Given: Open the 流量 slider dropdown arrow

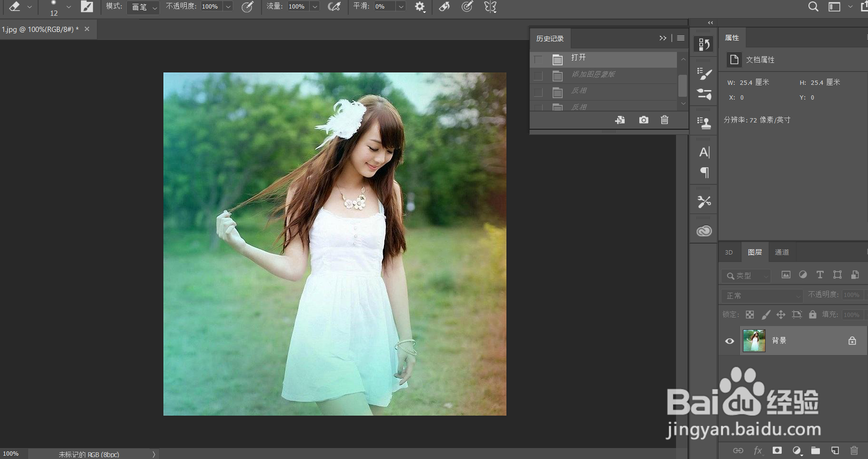Looking at the screenshot, I should point(315,6).
